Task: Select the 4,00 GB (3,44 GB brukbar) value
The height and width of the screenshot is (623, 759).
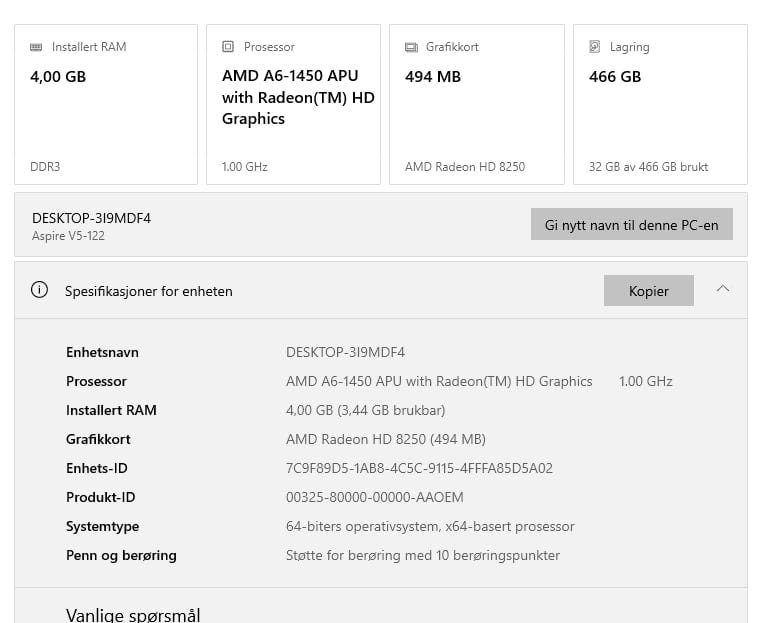Action: pos(365,410)
